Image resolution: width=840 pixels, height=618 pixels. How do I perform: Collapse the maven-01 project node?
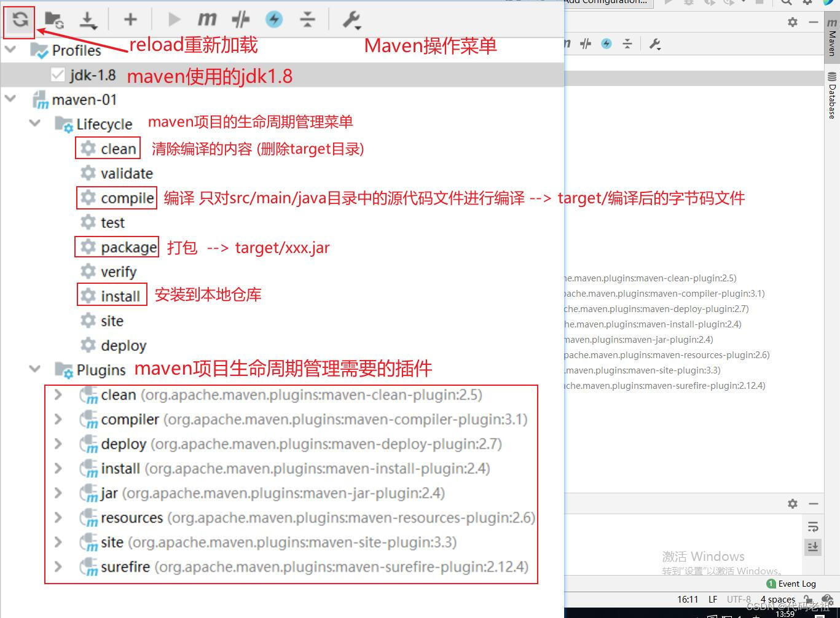[10, 99]
